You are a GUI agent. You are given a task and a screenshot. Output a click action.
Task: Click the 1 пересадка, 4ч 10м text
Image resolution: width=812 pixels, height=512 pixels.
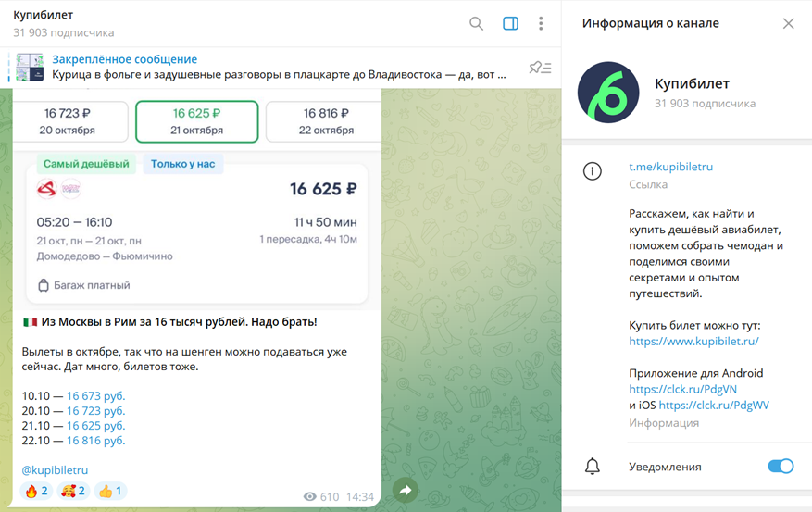coord(308,239)
